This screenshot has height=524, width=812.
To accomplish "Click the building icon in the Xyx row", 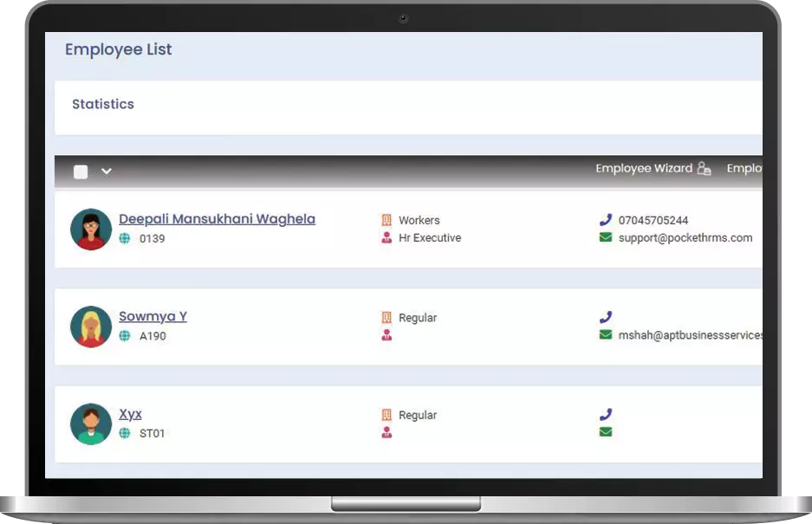I will coord(387,415).
